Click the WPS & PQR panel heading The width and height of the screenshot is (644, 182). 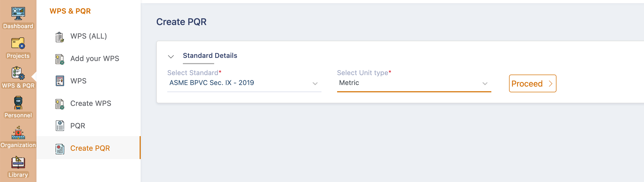(70, 11)
